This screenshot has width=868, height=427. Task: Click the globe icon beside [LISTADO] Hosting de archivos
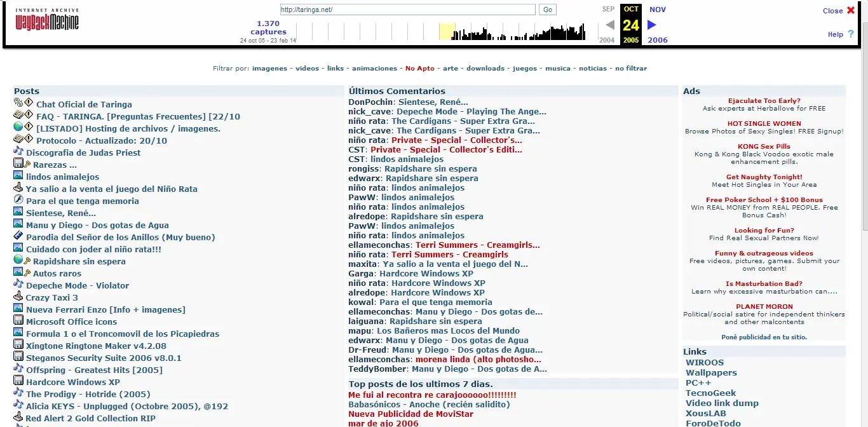(18, 127)
